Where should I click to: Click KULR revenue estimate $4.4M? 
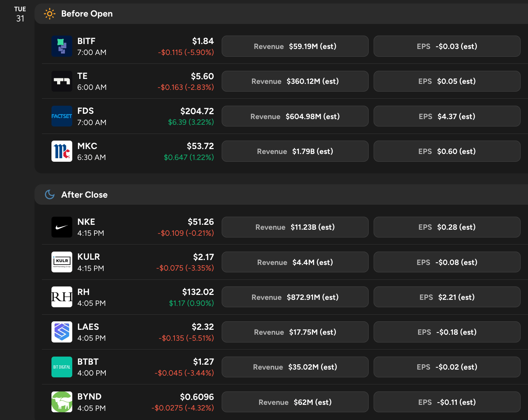[295, 262]
